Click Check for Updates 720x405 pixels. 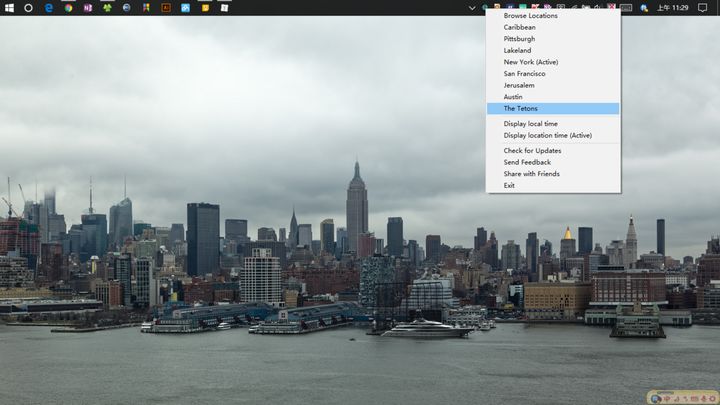(532, 151)
